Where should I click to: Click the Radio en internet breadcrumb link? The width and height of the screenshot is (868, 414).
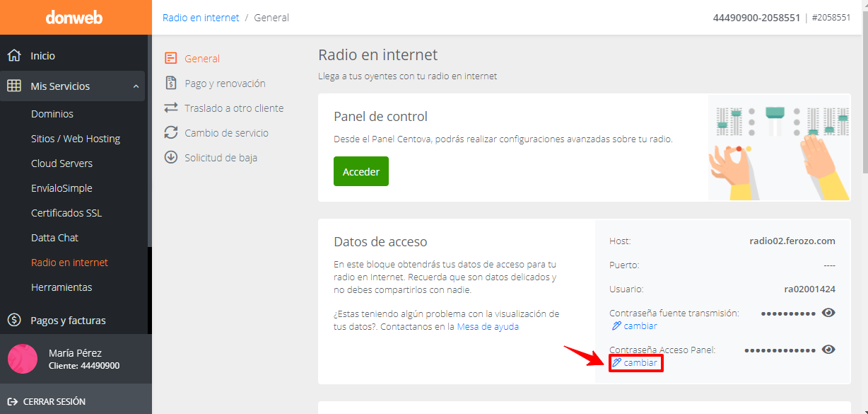pyautogui.click(x=201, y=18)
